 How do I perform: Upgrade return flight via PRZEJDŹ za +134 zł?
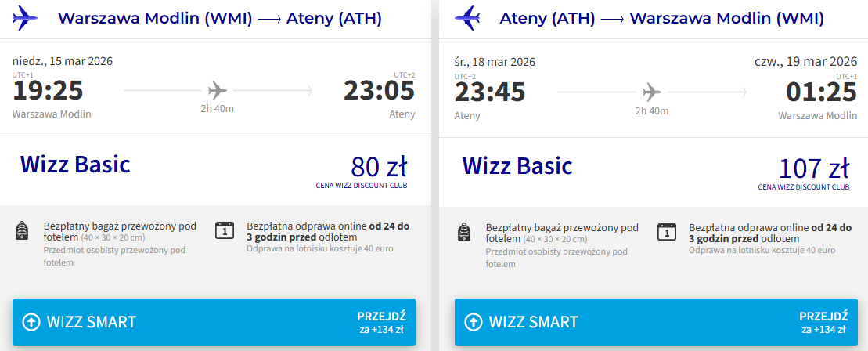point(823,323)
